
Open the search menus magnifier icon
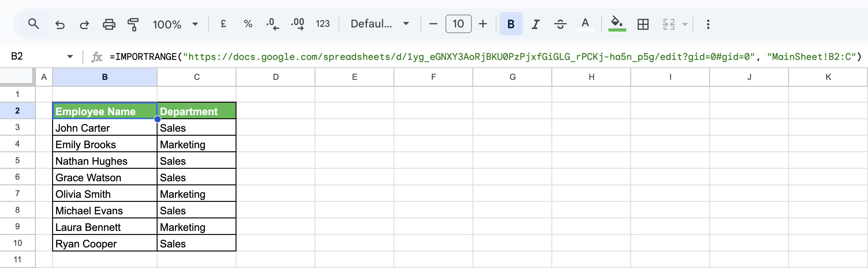pos(33,24)
